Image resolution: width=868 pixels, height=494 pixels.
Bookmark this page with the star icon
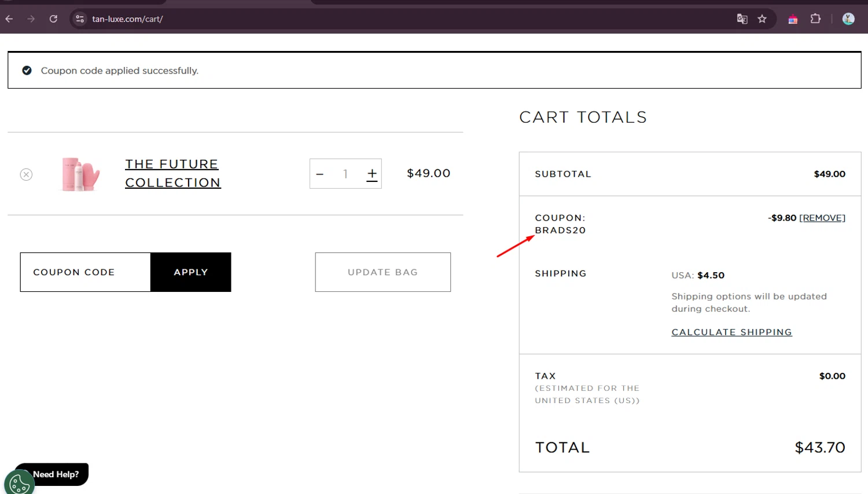coord(762,19)
